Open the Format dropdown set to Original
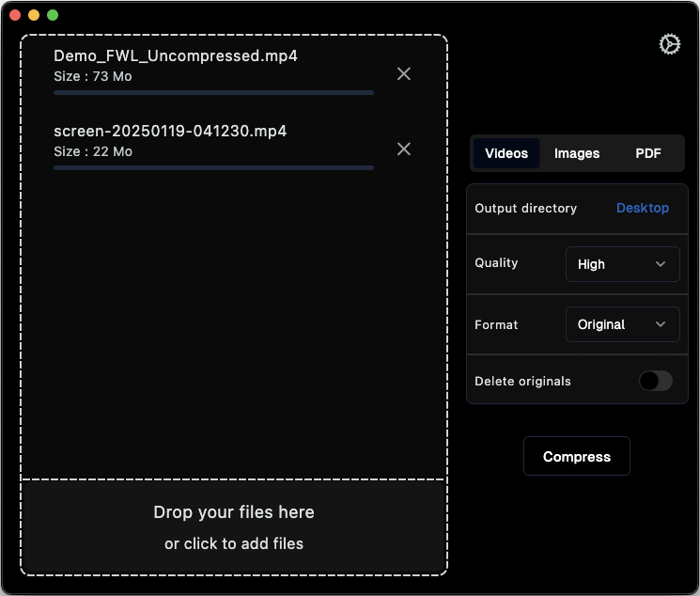700x596 pixels. [622, 324]
